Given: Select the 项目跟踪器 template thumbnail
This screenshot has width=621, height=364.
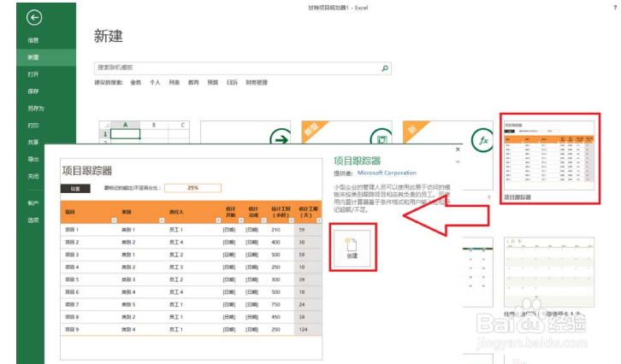Looking at the screenshot, I should [549, 156].
